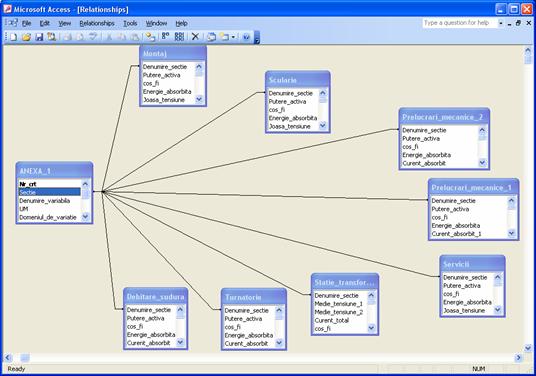Open Microsoft Access Help icon

[x=246, y=37]
